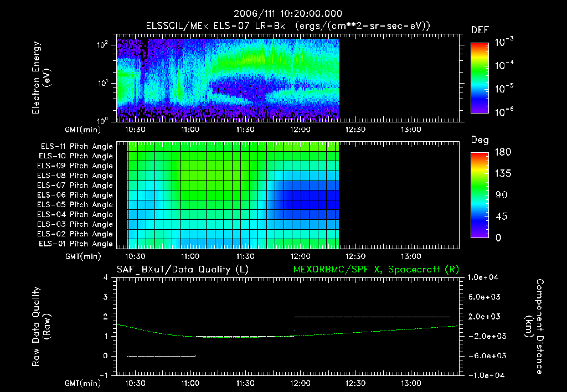Select the ELS-10 Pitch Angle row label
The image size is (567, 392).
point(76,156)
